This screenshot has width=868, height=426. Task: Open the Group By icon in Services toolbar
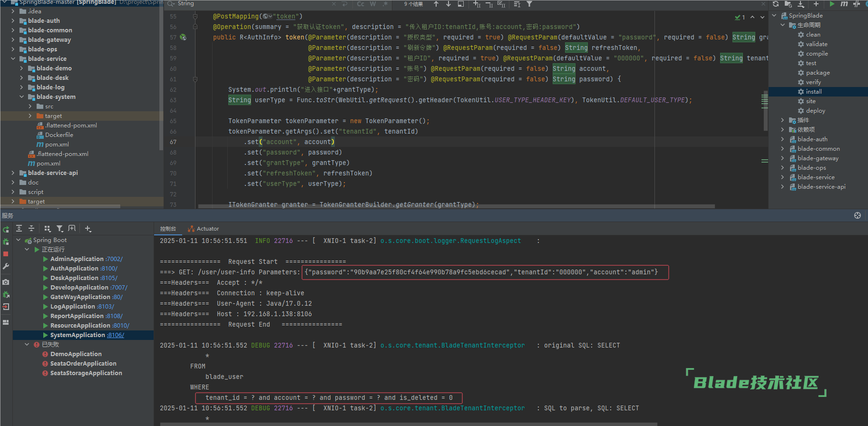click(x=47, y=229)
